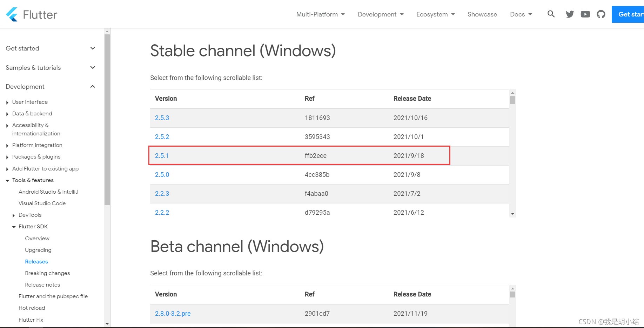Click the Flutter logo in the header

[x=31, y=14]
